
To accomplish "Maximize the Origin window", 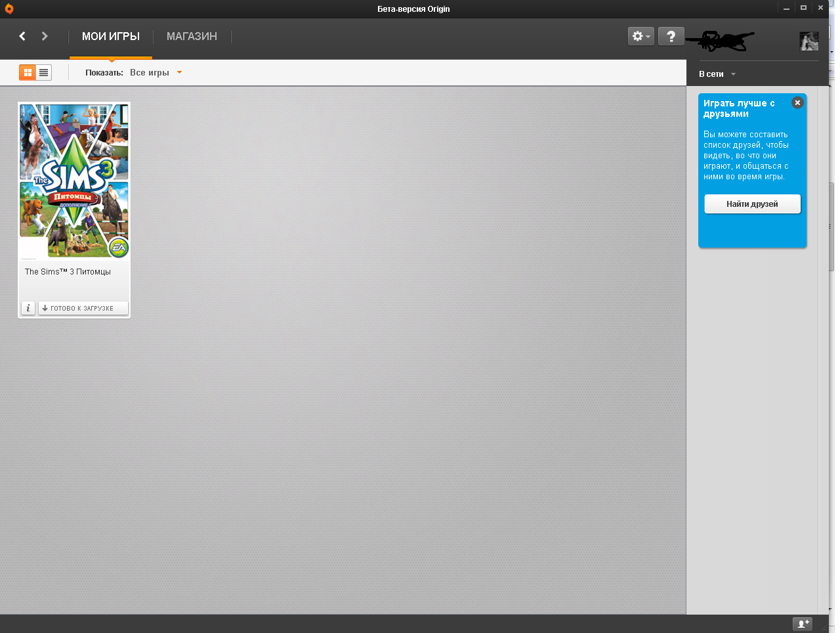I will pyautogui.click(x=803, y=8).
